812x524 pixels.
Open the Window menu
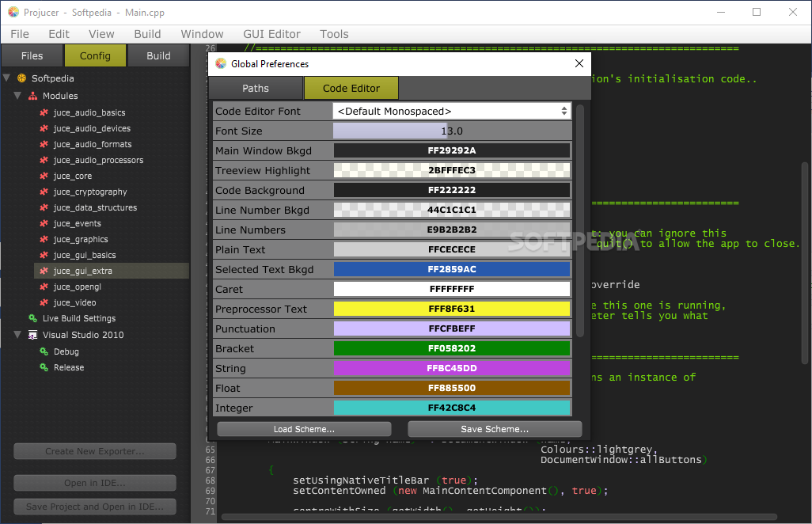point(202,34)
